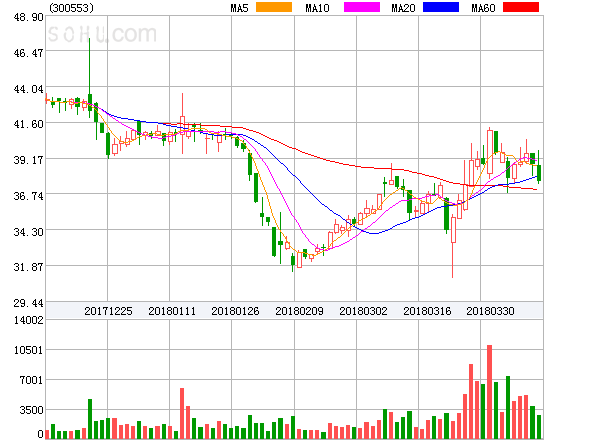
Task: Click the 46.47 price axis label
Action: pyautogui.click(x=28, y=53)
